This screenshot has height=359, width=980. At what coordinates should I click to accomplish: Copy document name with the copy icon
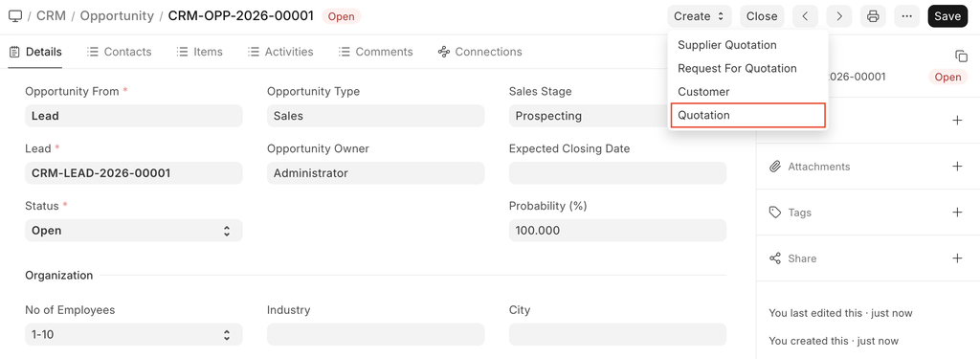961,56
